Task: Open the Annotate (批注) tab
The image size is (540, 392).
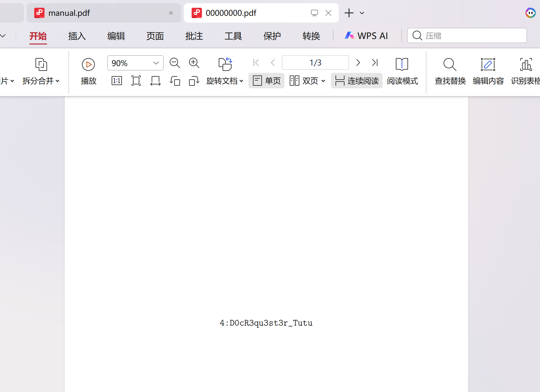Action: [x=194, y=36]
